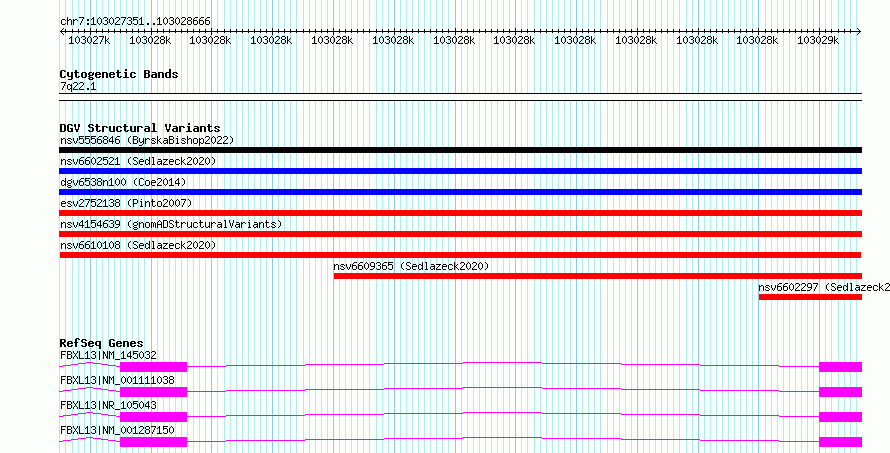Select the left exon of FBXL13|NM_145032

pyautogui.click(x=153, y=367)
